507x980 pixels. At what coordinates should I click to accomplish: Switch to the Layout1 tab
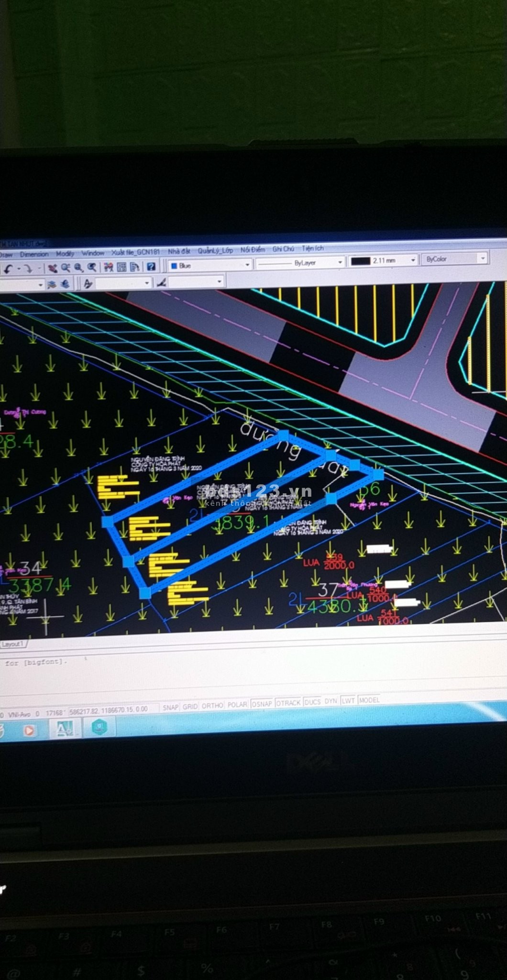coord(13,644)
